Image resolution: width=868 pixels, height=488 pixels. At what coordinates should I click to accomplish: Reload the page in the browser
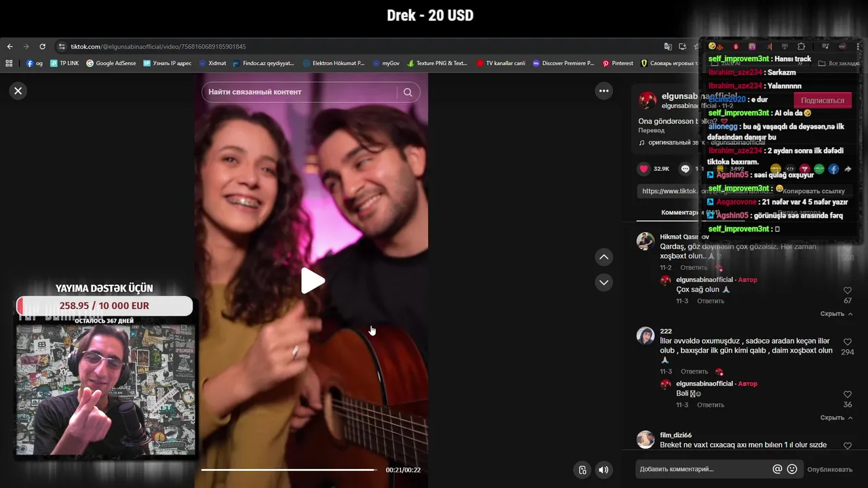(x=42, y=47)
